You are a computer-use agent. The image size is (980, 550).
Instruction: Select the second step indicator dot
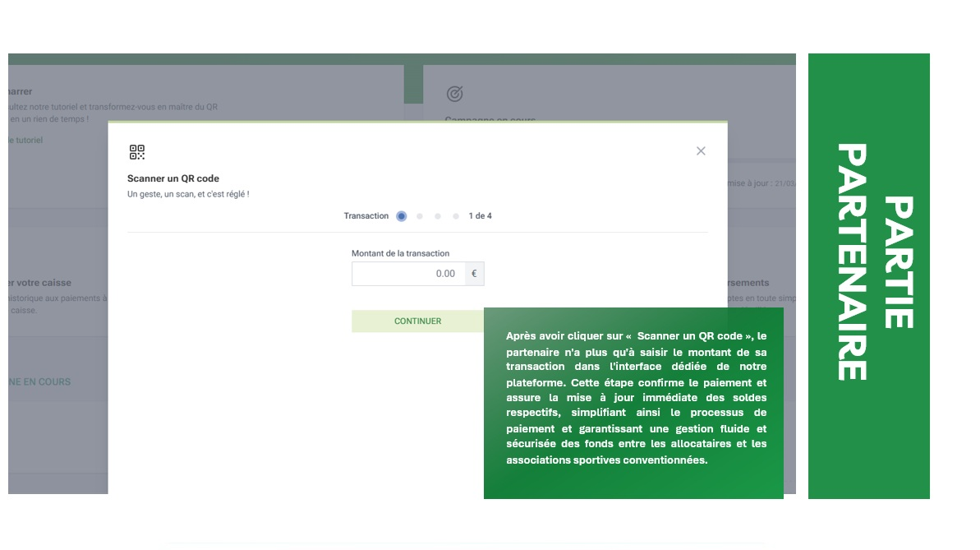click(x=420, y=216)
